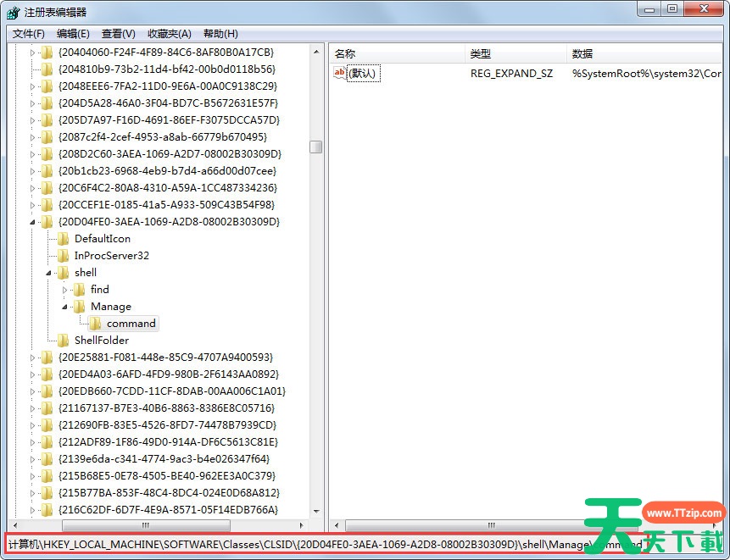Click folder icon of {2087c2f4-2cef-4953-a8ab-66779b670495}
730x560 pixels.
tap(47, 136)
